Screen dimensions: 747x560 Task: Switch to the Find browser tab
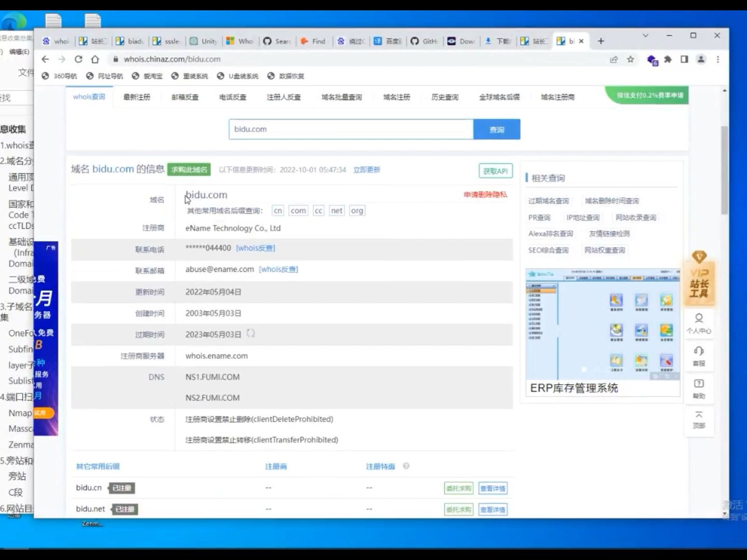coord(313,41)
